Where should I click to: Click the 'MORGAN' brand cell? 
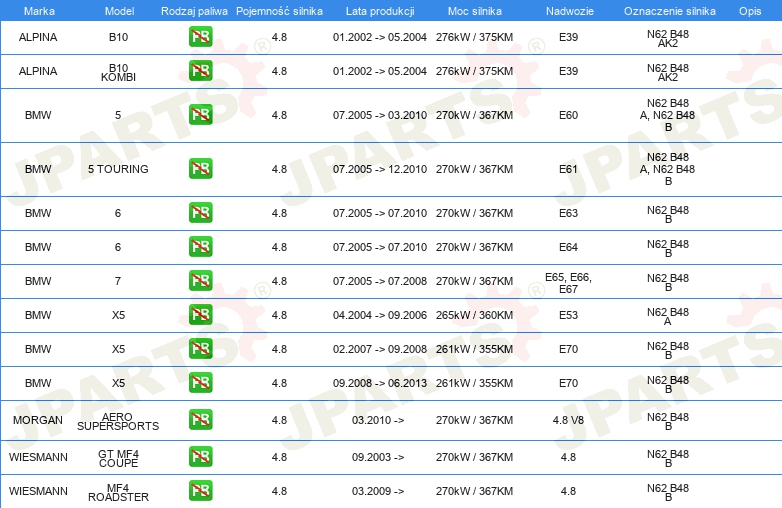point(38,420)
